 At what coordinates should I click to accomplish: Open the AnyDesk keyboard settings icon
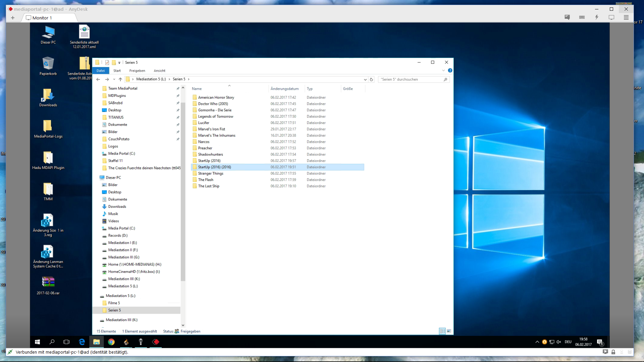[x=582, y=17]
